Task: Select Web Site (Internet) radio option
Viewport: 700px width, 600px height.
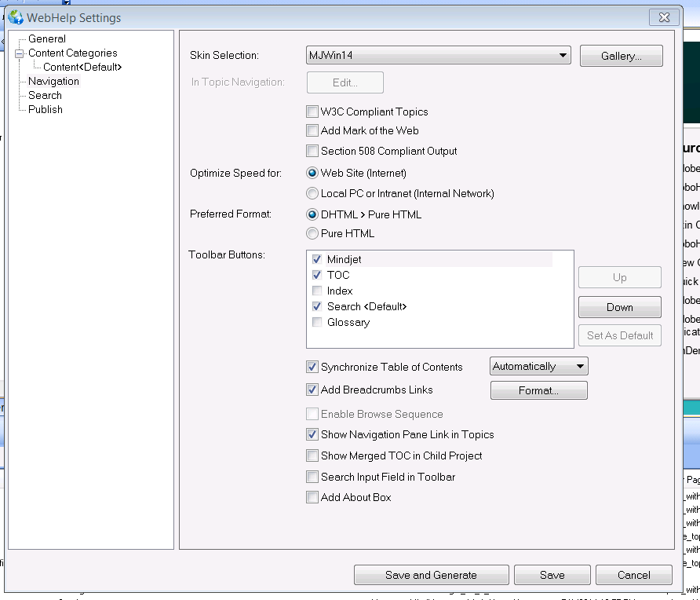Action: pyautogui.click(x=312, y=173)
